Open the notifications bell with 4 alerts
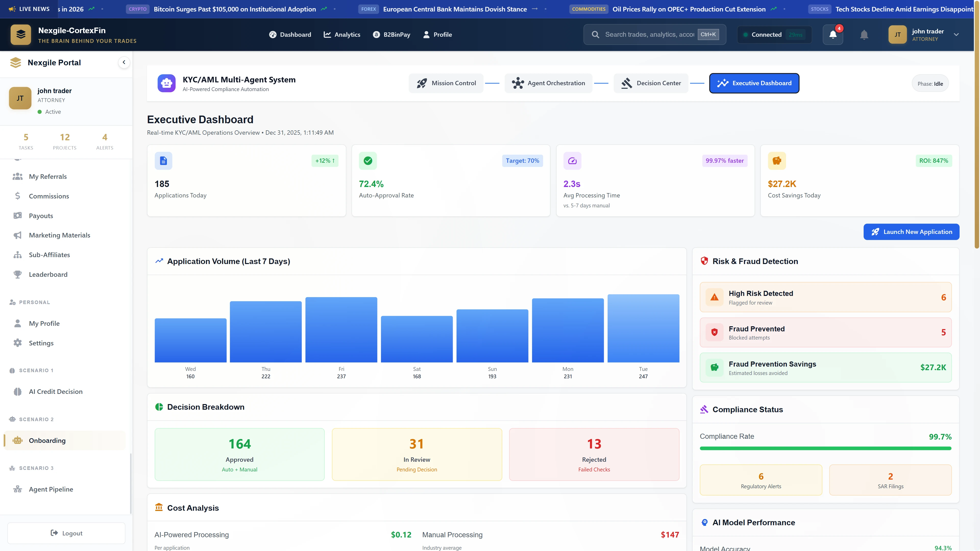Viewport: 980px width, 551px height. [833, 34]
